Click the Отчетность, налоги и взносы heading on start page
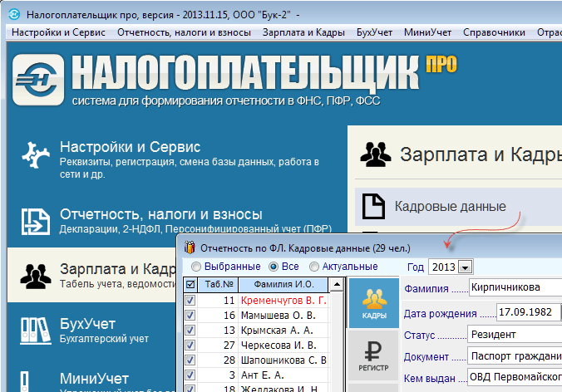Screen dimensions: 562x392 (161, 214)
